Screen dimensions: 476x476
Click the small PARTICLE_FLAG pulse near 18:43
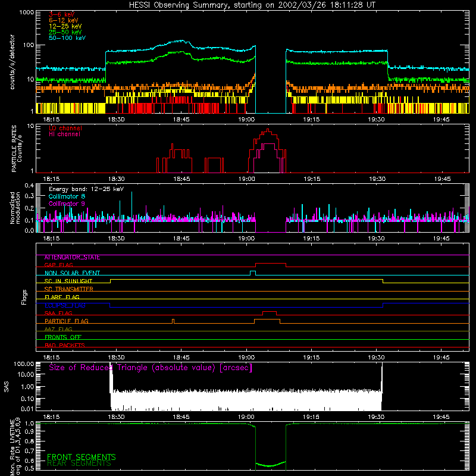point(173,321)
